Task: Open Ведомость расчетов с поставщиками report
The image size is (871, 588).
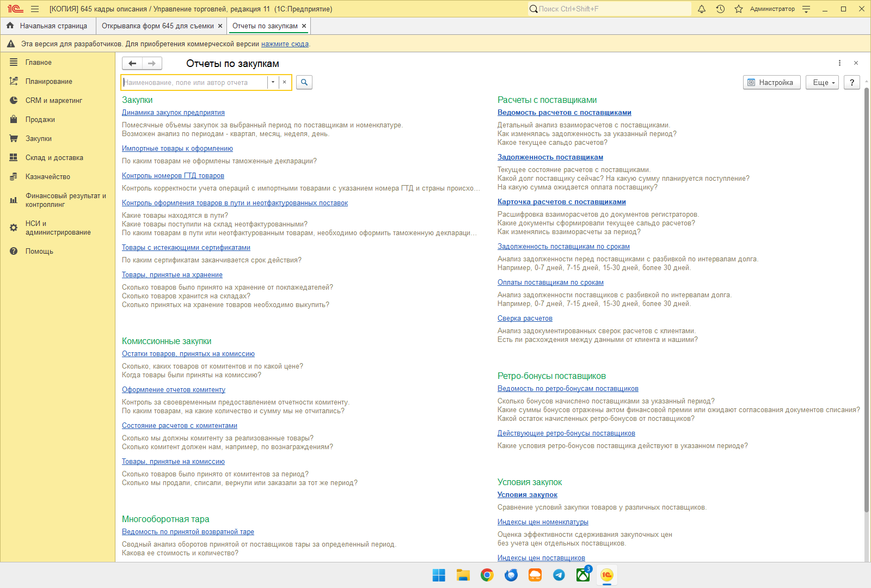Action: coord(565,113)
